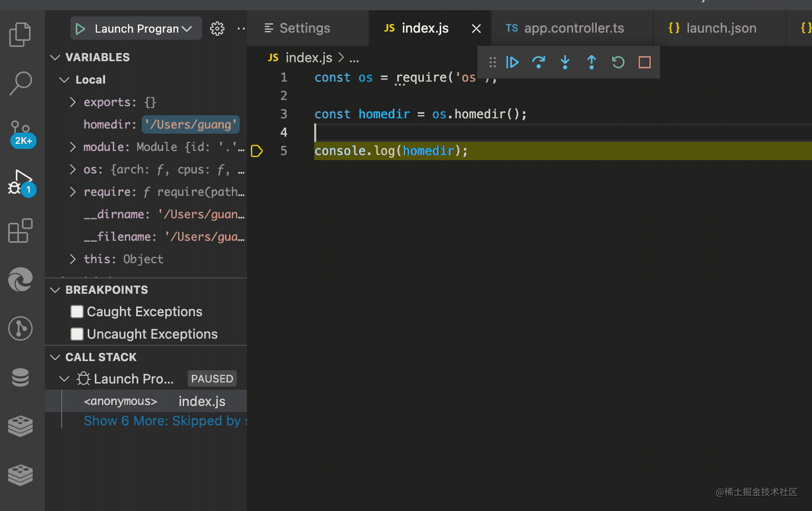This screenshot has height=511, width=812.
Task: Click the Continue debug button
Action: [x=512, y=62]
